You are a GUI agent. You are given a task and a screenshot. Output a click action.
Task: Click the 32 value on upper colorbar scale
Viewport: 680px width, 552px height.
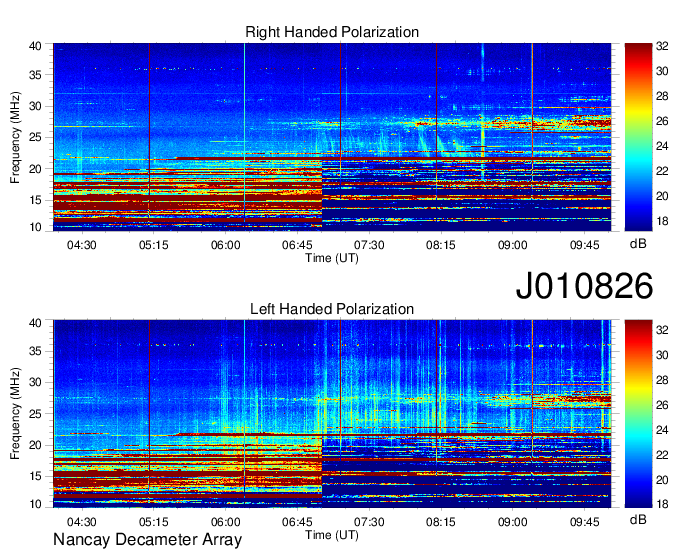pyautogui.click(x=662, y=46)
